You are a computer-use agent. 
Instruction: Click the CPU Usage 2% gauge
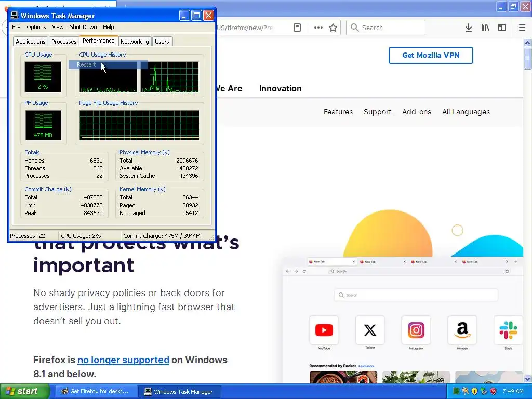click(43, 77)
